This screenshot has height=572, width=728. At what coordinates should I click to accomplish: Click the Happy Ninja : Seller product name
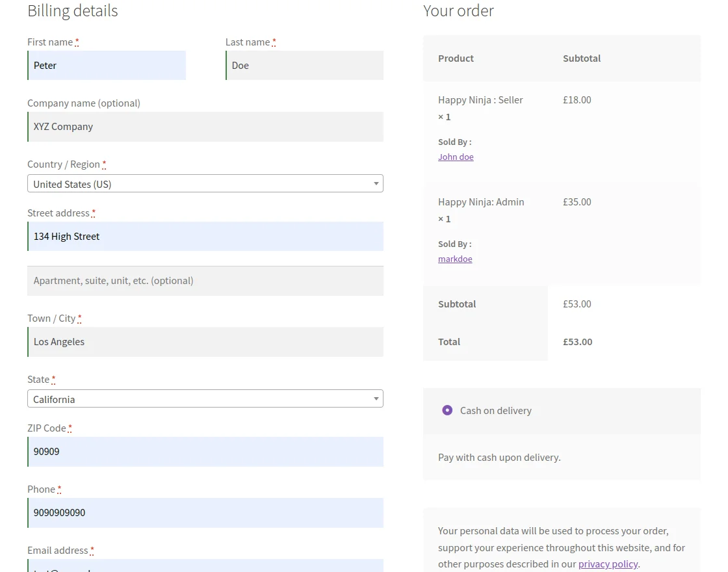tap(480, 99)
